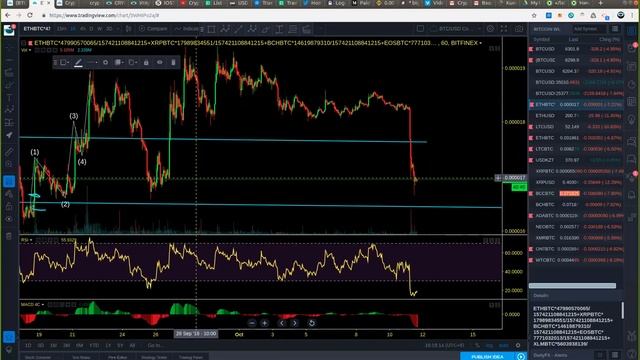Open the Strategy Tester bottom tab
Image resolution: width=640 pixels, height=360 pixels.
point(154,357)
